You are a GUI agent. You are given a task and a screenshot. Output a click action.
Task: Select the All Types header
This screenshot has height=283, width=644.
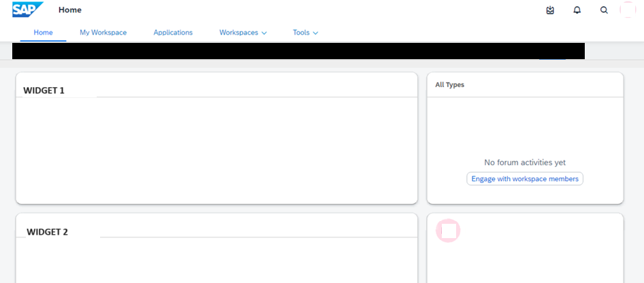(x=450, y=85)
